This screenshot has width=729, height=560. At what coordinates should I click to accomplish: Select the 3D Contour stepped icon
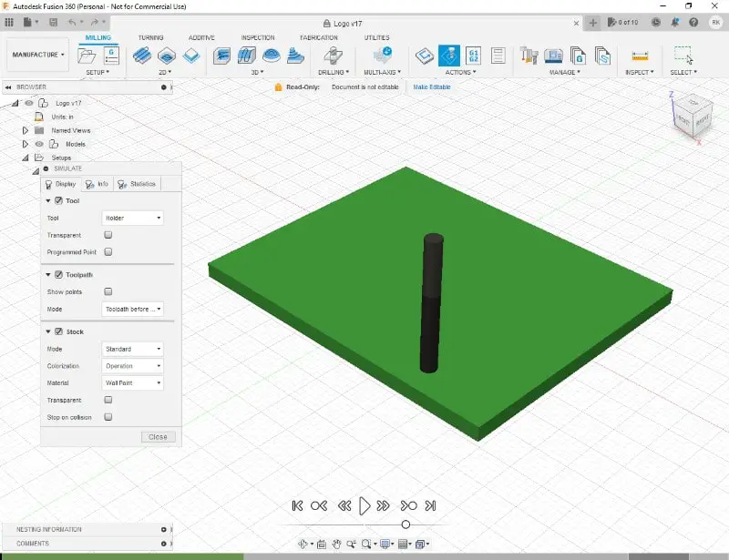(x=295, y=56)
